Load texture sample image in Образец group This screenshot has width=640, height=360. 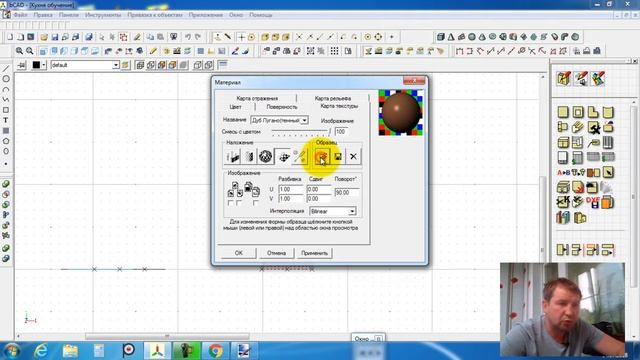(x=322, y=156)
